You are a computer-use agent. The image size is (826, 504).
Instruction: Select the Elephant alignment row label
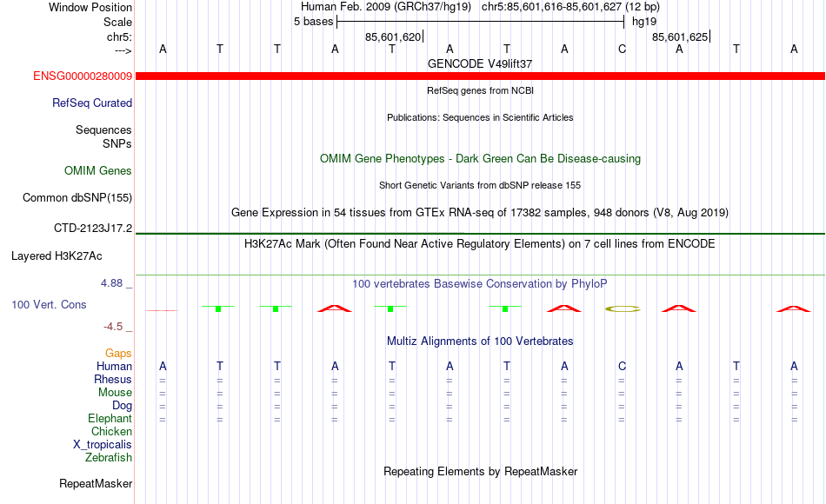point(110,418)
